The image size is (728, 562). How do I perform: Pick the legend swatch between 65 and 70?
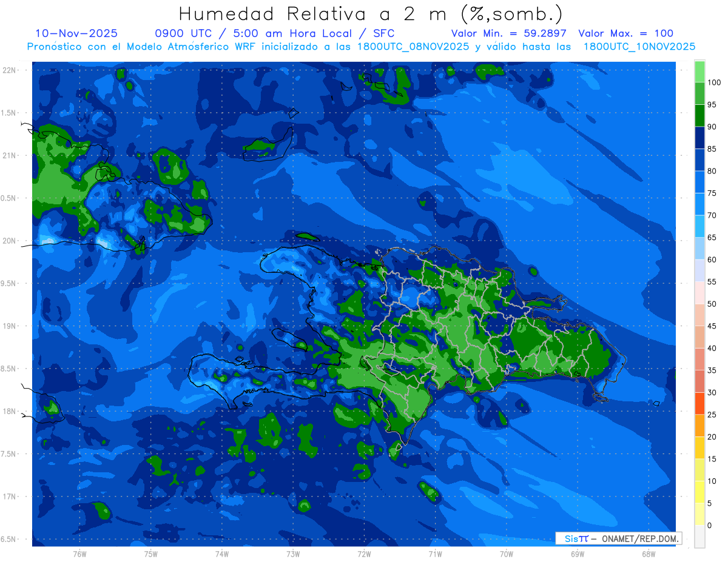(x=699, y=226)
